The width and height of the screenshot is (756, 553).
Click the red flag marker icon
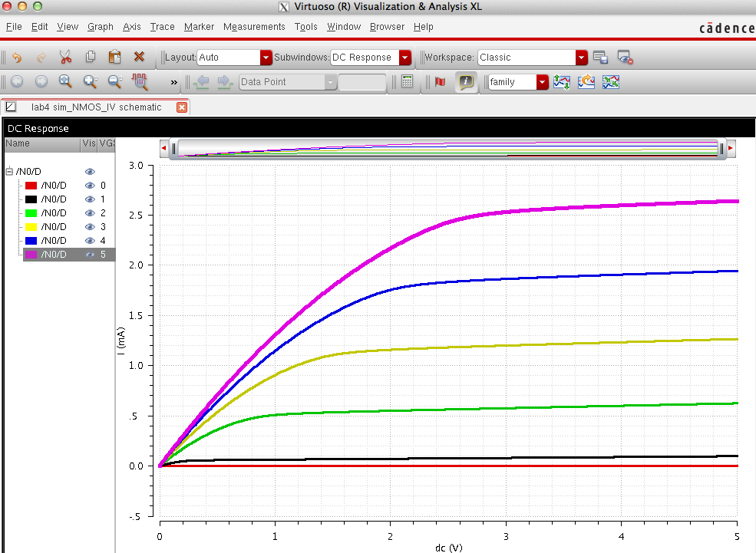tap(440, 81)
